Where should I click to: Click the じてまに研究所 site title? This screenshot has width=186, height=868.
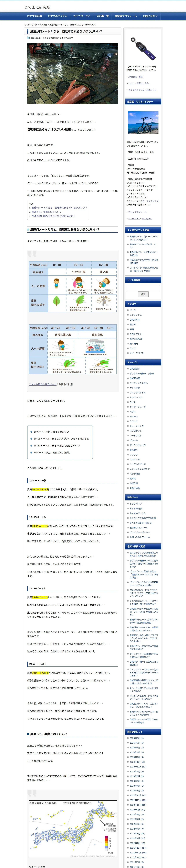(37, 7)
